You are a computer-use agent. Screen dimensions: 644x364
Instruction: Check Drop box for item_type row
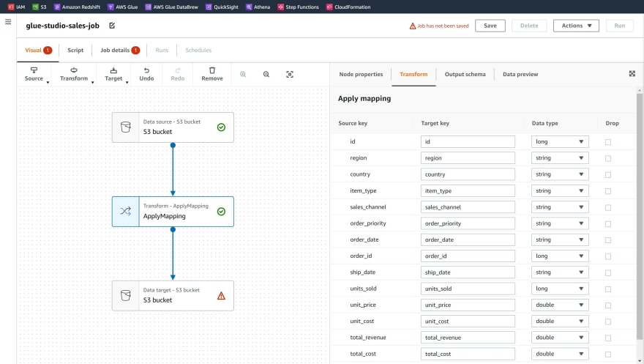point(608,191)
